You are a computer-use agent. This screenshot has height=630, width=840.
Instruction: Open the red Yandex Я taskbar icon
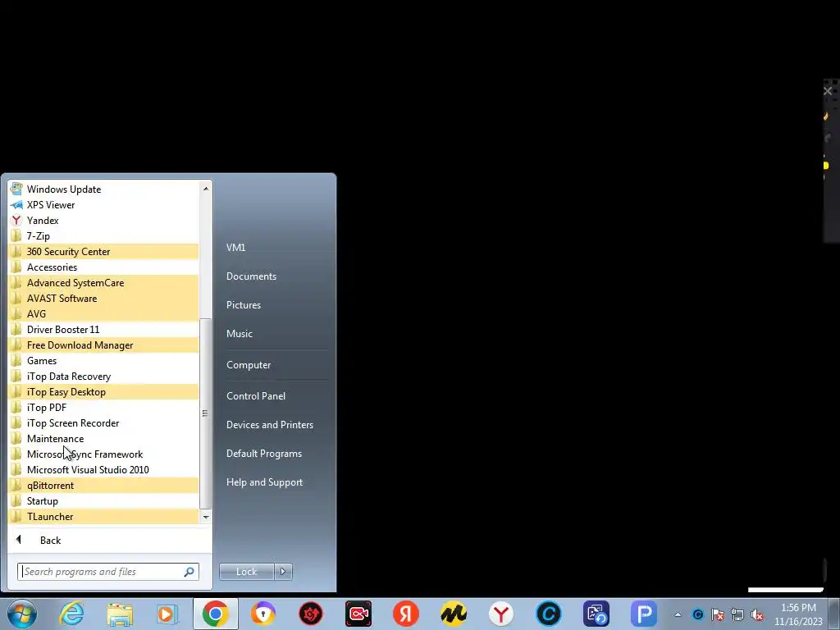click(406, 614)
